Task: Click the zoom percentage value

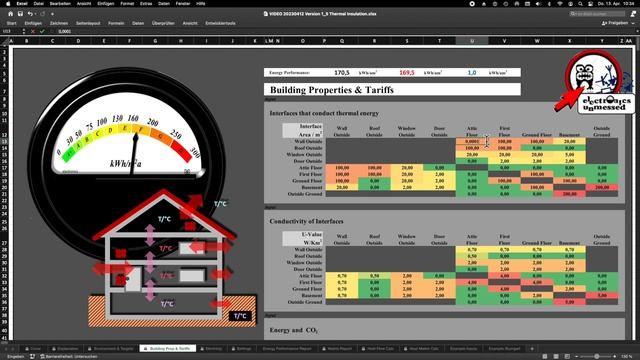Action: tap(627, 356)
